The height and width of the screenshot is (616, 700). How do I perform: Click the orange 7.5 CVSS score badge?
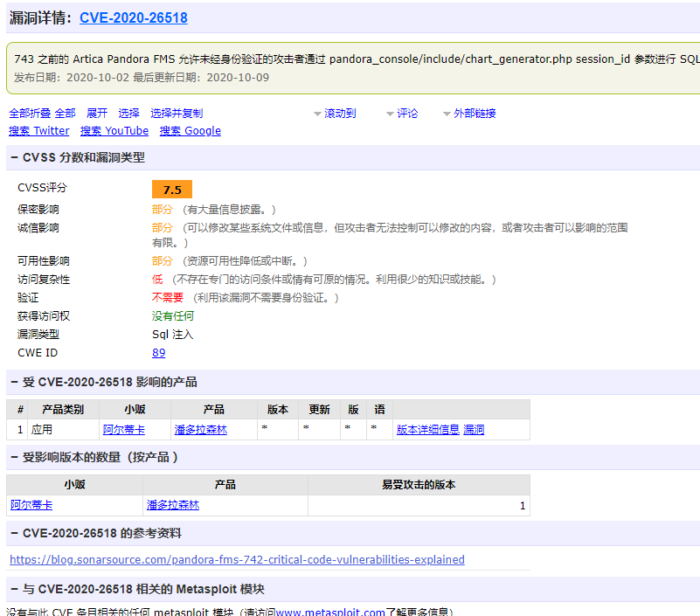[172, 190]
